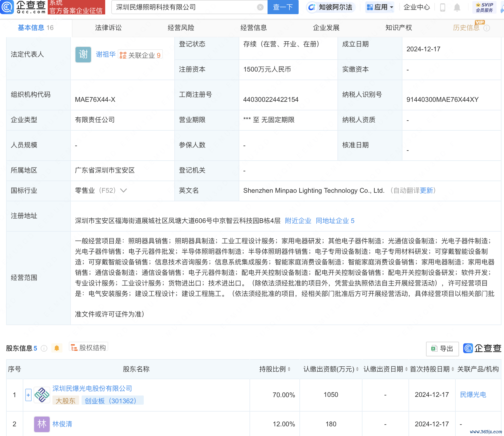
Task: Open the 应用 dropdown menu
Action: pos(380,7)
